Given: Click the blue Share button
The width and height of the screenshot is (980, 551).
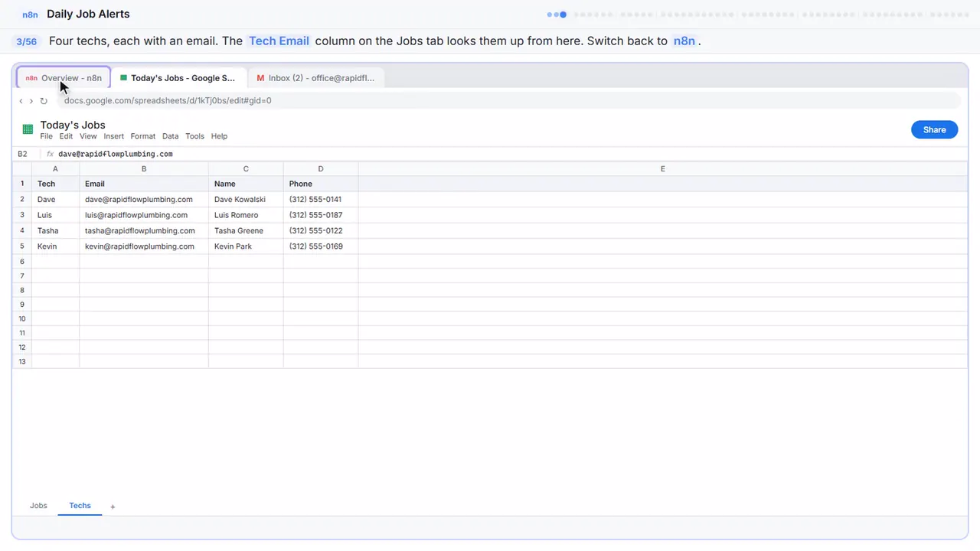Looking at the screenshot, I should tap(934, 129).
